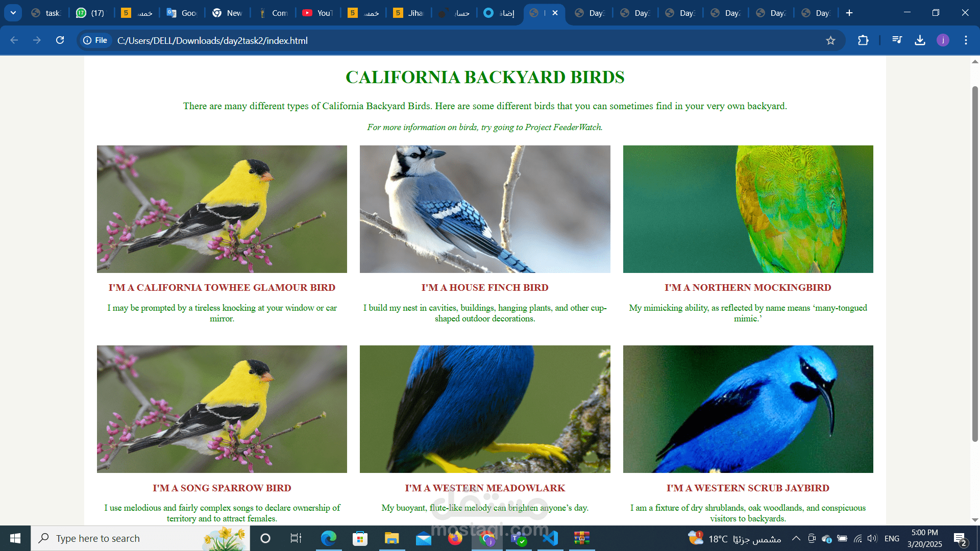Click 'I'M A NORTHERN MOCKINGBIRD' title
This screenshot has width=980, height=551.
tap(748, 288)
